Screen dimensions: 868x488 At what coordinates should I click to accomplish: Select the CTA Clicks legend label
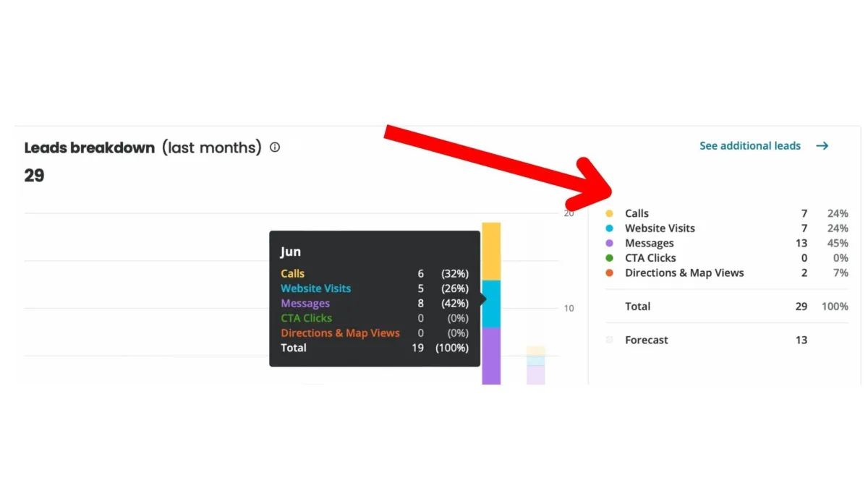pos(651,258)
